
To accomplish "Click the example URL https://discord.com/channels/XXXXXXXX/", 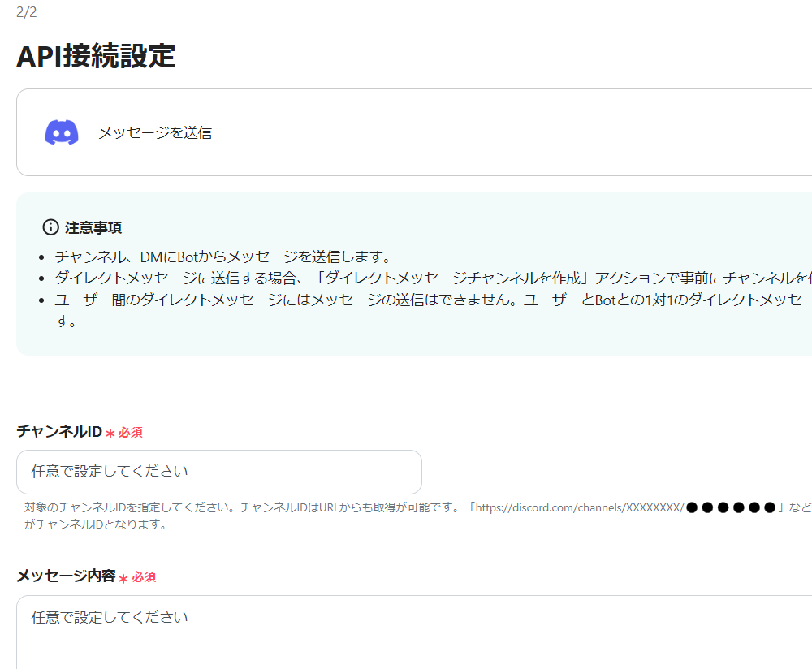I will pyautogui.click(x=580, y=507).
